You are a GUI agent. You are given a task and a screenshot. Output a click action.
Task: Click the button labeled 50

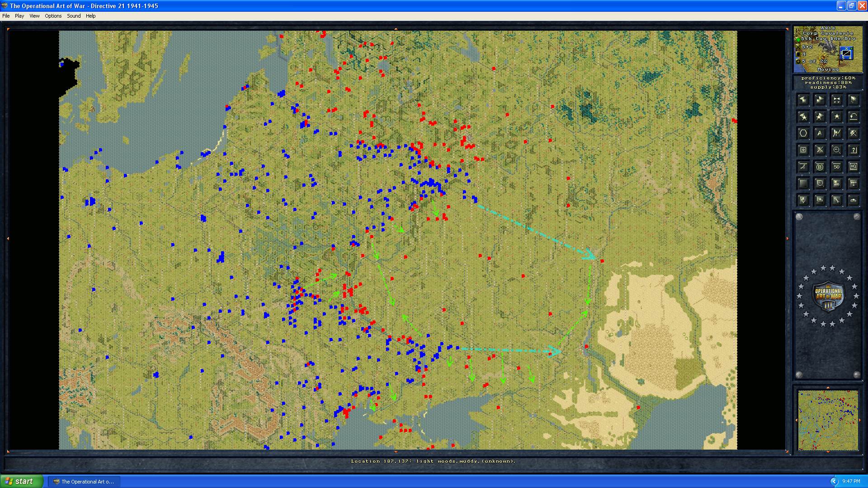coord(837,166)
